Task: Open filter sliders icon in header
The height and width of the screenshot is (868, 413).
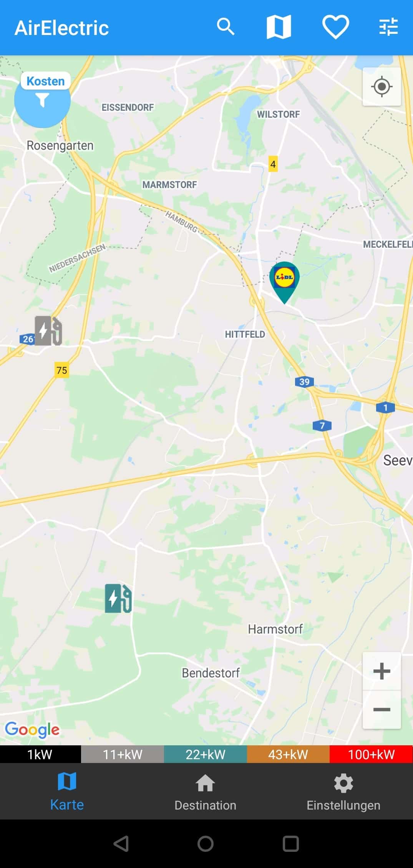Action: [x=388, y=27]
